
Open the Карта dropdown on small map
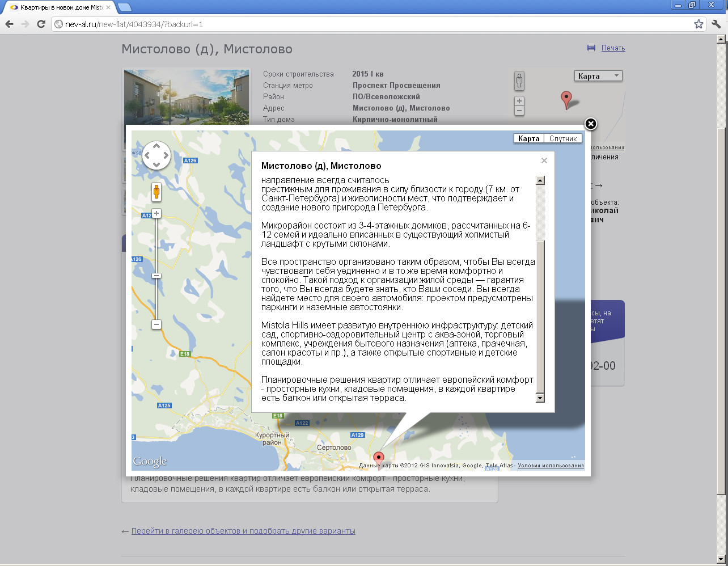coord(598,76)
